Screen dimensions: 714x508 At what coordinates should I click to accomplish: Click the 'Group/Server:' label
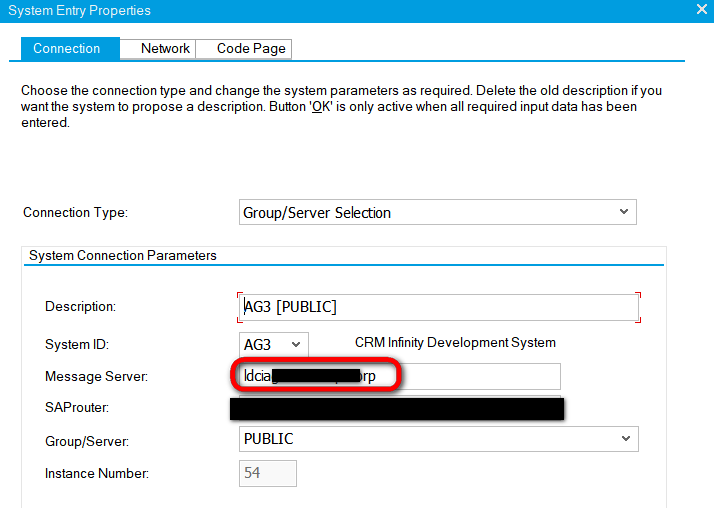[x=87, y=441]
